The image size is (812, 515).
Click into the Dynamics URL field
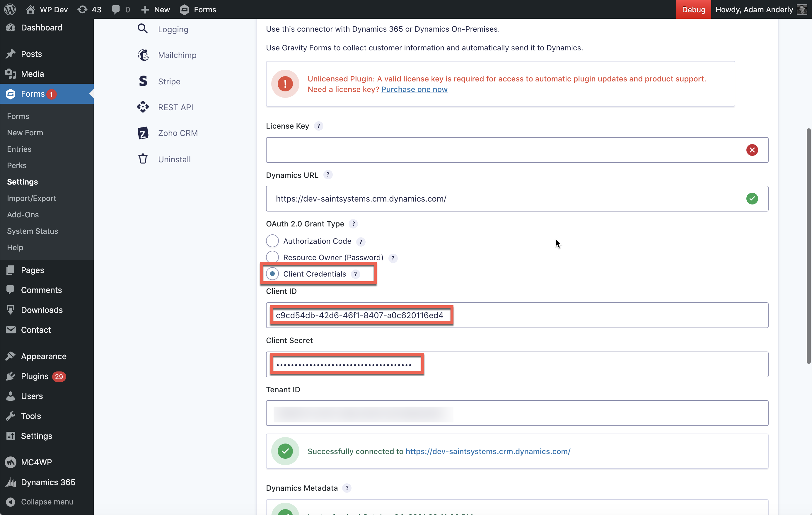tap(517, 199)
